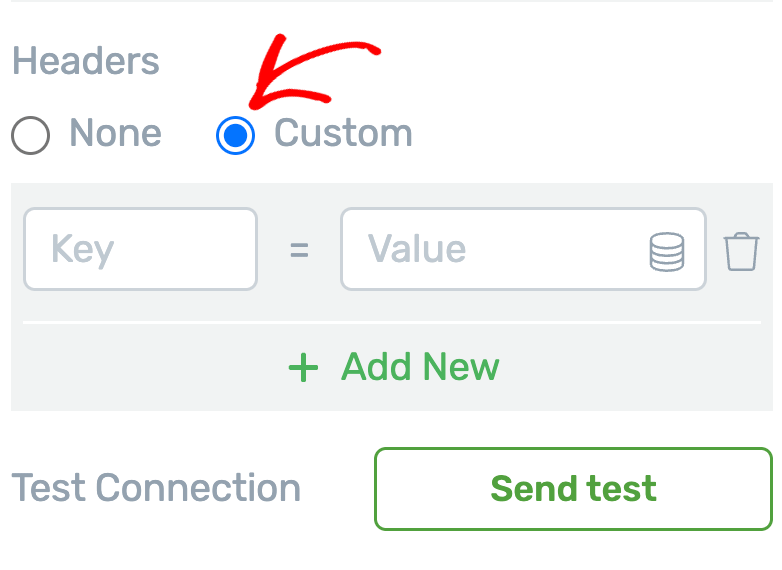
Task: Click the "None" option label
Action: [x=115, y=133]
